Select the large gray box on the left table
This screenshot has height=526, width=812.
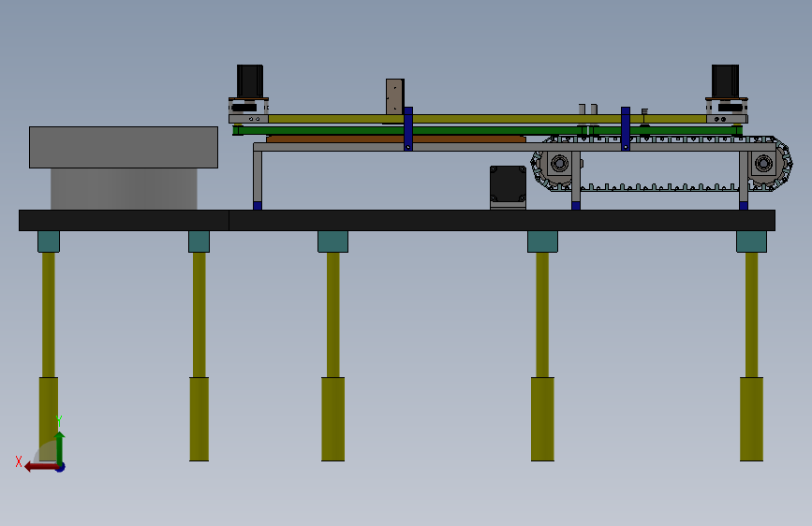coord(124,148)
